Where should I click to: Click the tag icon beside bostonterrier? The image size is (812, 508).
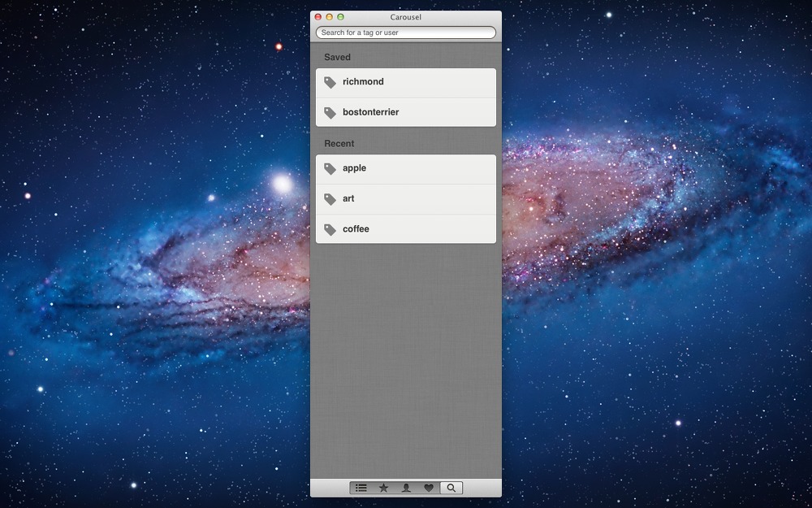pos(330,112)
